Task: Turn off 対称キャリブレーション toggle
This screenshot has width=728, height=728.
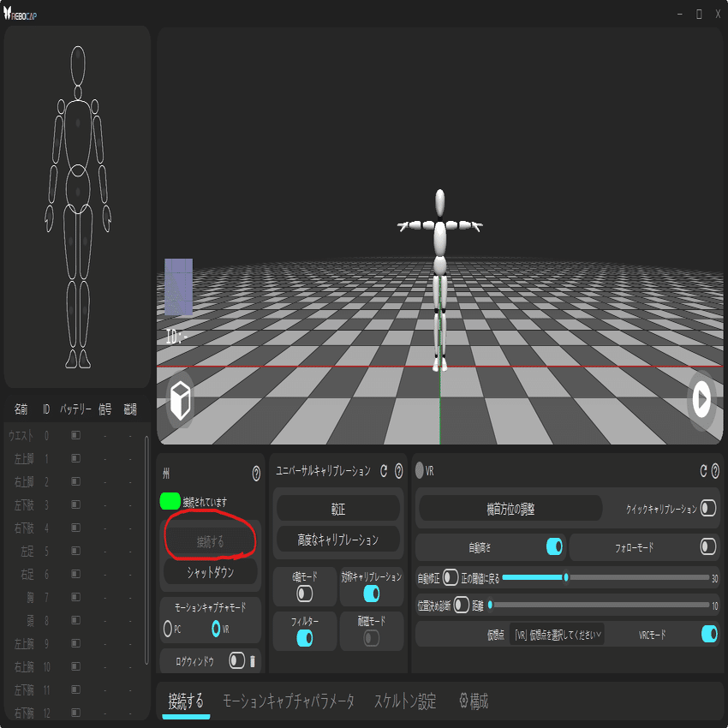Action: tap(372, 594)
